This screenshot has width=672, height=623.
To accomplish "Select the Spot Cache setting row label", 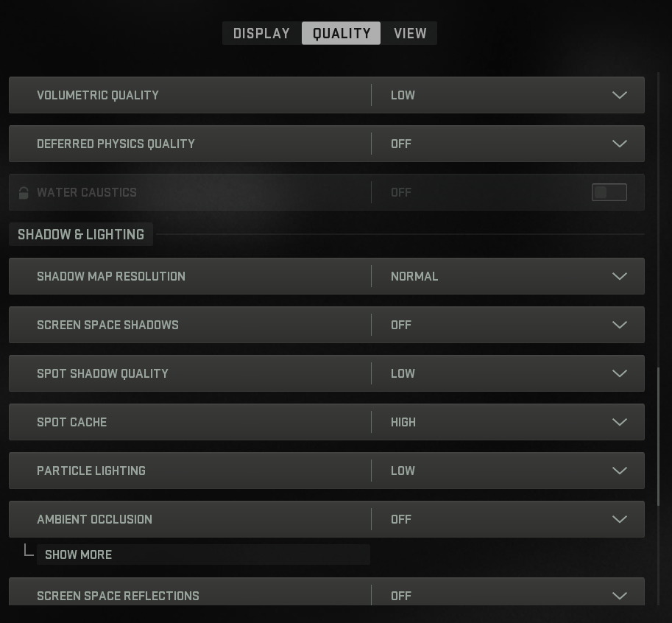I will [72, 422].
